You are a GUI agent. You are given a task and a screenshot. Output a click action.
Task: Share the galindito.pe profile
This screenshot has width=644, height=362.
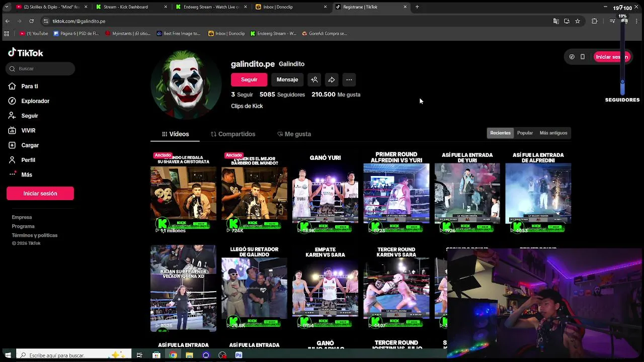(x=332, y=79)
